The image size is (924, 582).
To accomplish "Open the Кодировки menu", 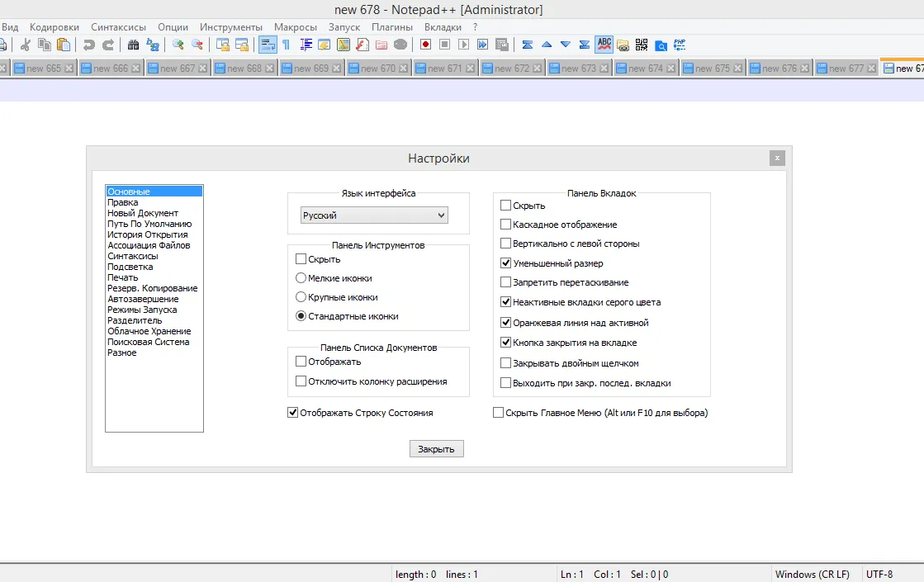I will click(x=54, y=27).
